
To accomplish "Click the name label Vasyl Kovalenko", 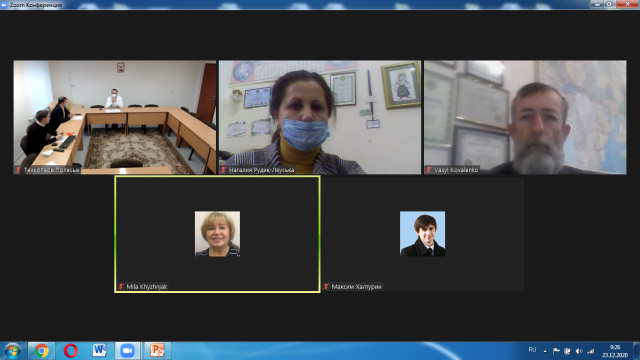I will (456, 170).
